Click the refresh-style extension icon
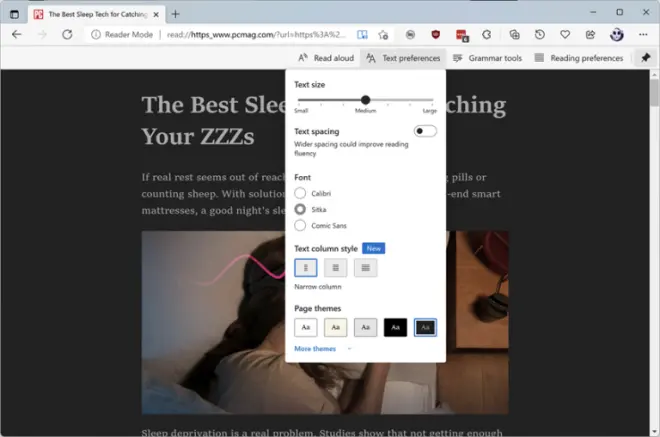The width and height of the screenshot is (660, 437). pyautogui.click(x=487, y=35)
